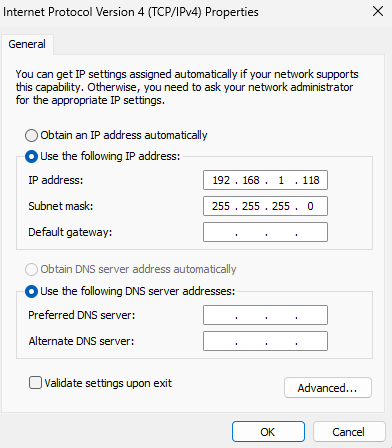
Task: Click the first octet of Preferred DNS server
Action: (220, 315)
